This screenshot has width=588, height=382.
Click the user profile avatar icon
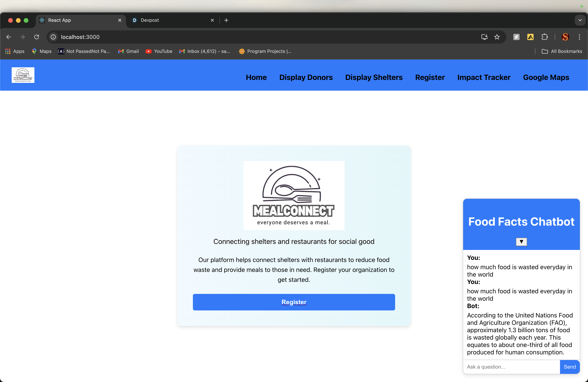pos(565,37)
